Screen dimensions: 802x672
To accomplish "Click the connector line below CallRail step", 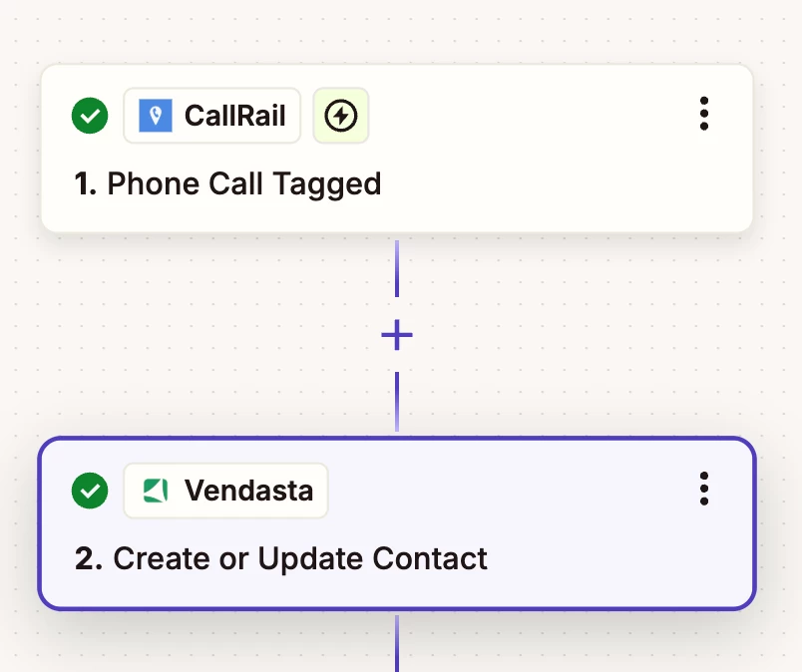I will click(397, 268).
